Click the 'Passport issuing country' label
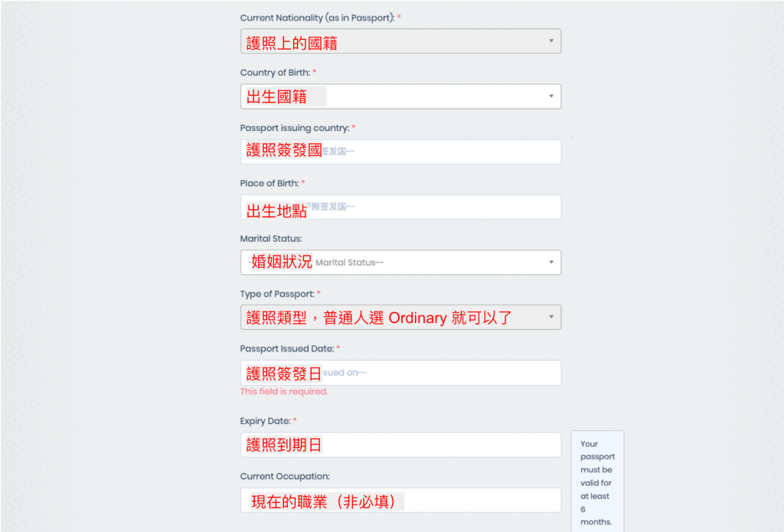 pyautogui.click(x=294, y=128)
